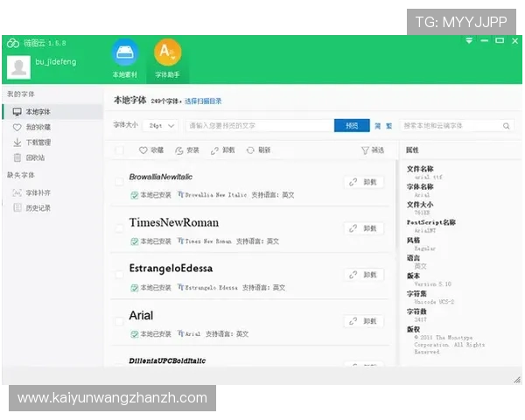Viewport: 525px width, 420px height.
Task: Switch to traditional Chinese 繁
Action: coord(389,126)
